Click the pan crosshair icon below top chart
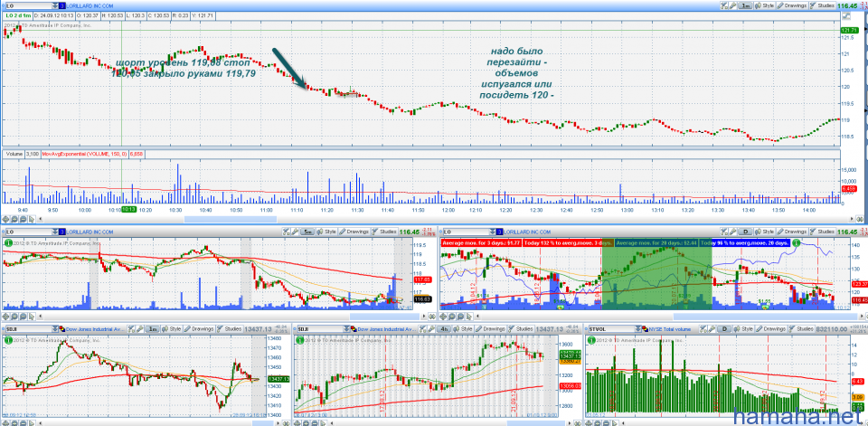The image size is (868, 426). coord(5,220)
